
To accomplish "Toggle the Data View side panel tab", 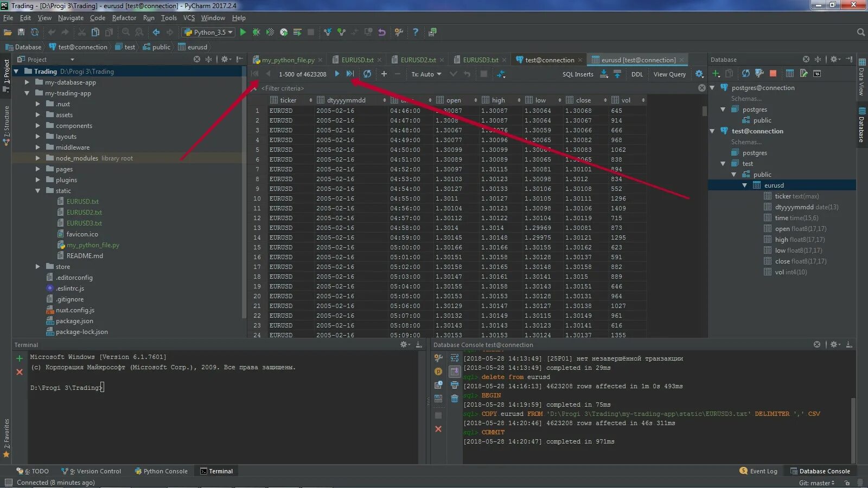I will click(x=861, y=77).
